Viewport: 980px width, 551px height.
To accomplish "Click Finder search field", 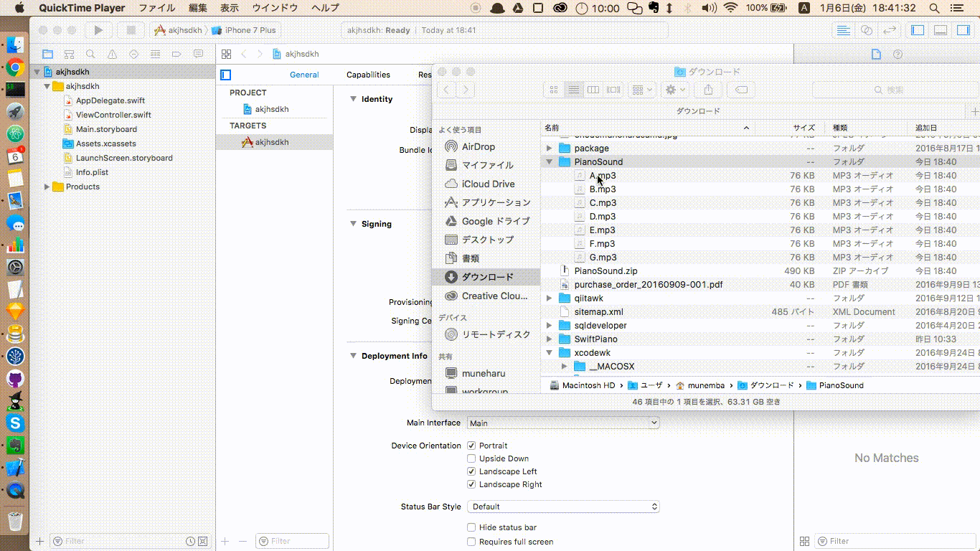I will tap(895, 90).
